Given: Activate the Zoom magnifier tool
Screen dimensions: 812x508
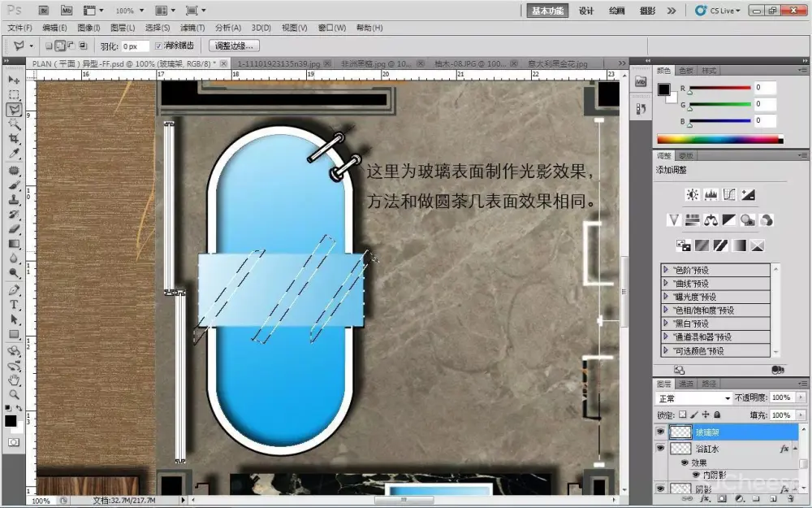Looking at the screenshot, I should pos(14,394).
